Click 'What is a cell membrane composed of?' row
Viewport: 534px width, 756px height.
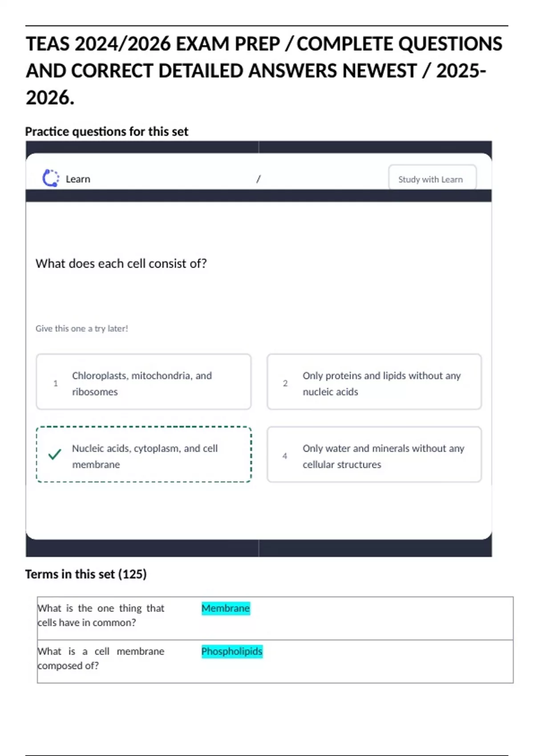click(101, 659)
